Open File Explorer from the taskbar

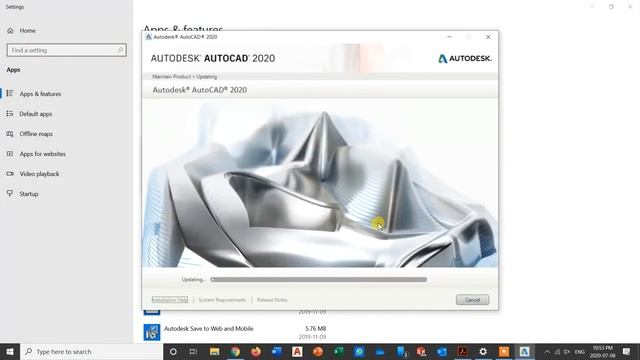click(x=214, y=351)
